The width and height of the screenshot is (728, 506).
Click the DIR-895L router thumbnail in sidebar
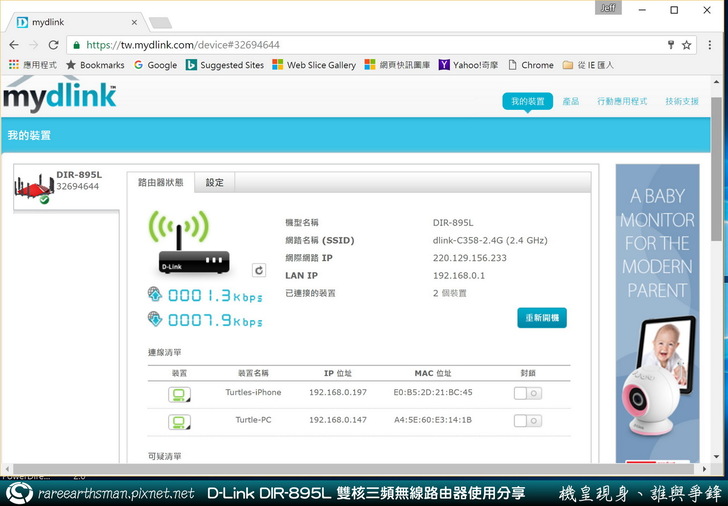pos(33,186)
